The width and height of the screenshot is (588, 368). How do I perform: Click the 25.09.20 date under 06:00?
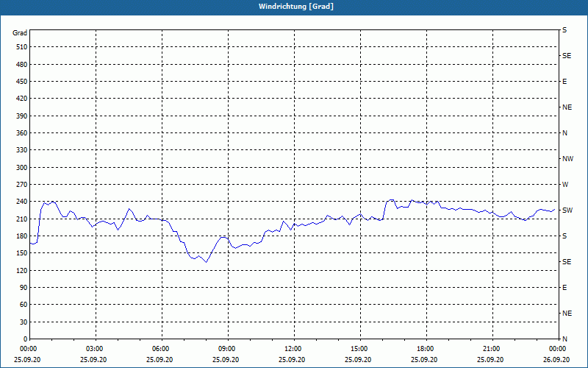(159, 359)
